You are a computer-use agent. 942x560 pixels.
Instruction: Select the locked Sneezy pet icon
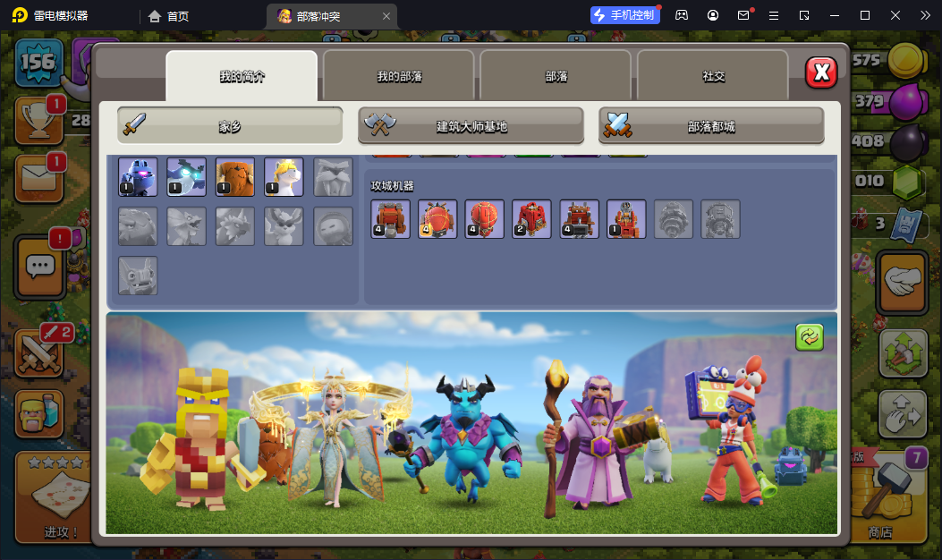tap(138, 276)
